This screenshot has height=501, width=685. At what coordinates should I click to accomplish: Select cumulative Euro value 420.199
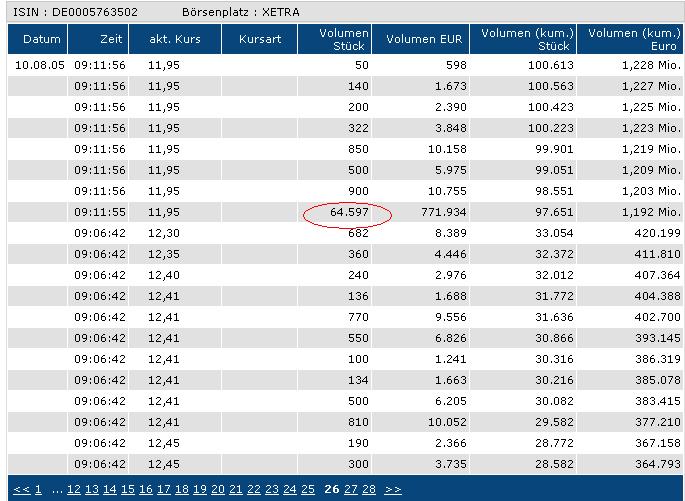pos(657,233)
